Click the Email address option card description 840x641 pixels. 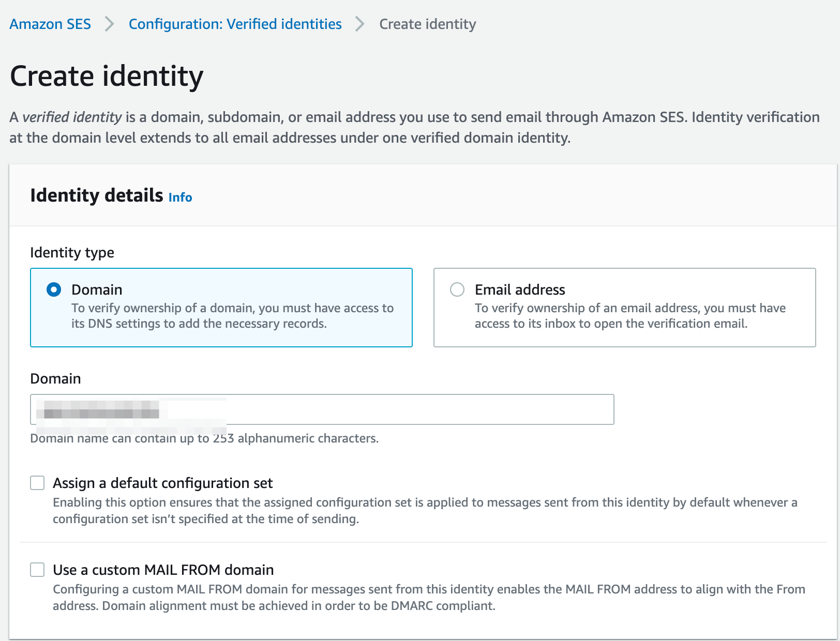(631, 316)
